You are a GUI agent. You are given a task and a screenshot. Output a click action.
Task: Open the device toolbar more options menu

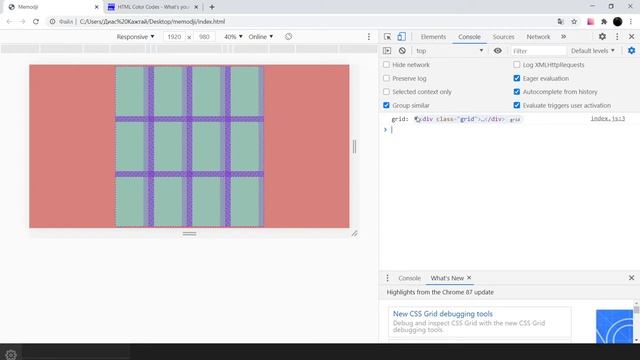tap(369, 37)
